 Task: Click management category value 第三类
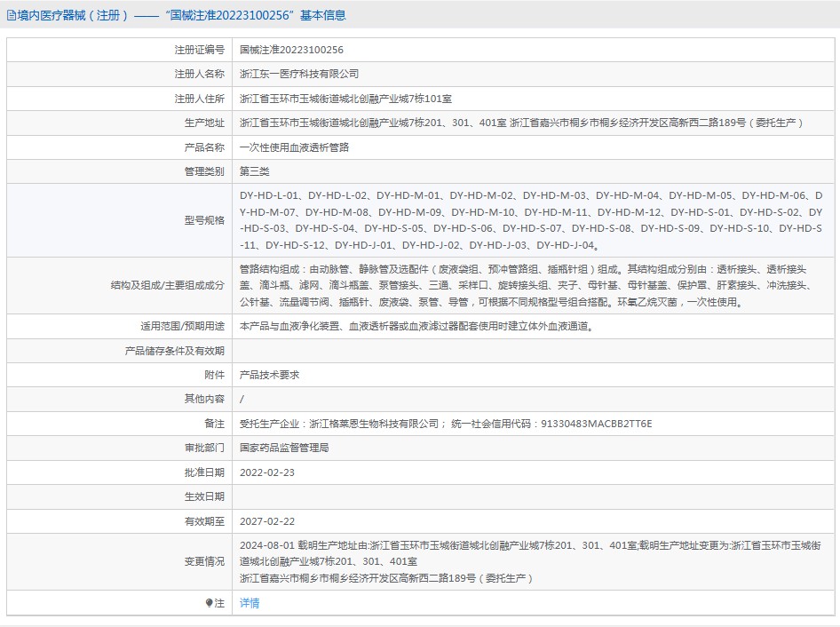[254, 171]
